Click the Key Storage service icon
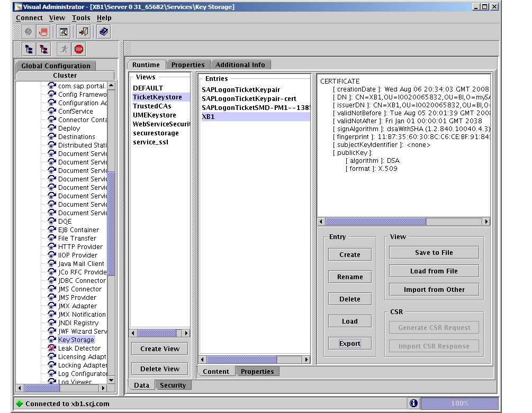The image size is (532, 413). tap(51, 339)
